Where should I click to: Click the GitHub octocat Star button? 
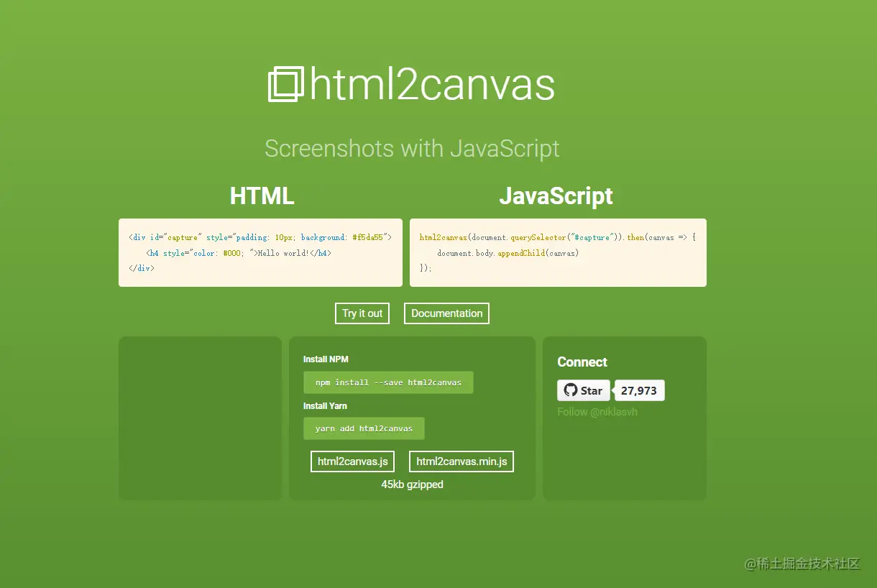[x=584, y=390]
